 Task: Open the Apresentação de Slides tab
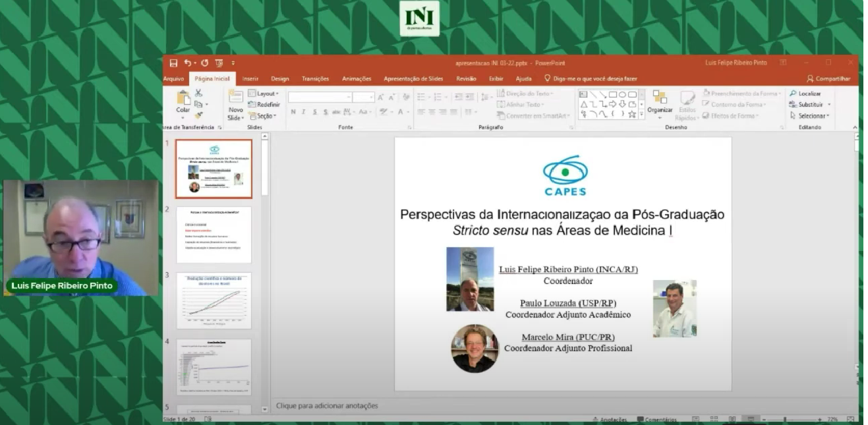[x=413, y=78]
